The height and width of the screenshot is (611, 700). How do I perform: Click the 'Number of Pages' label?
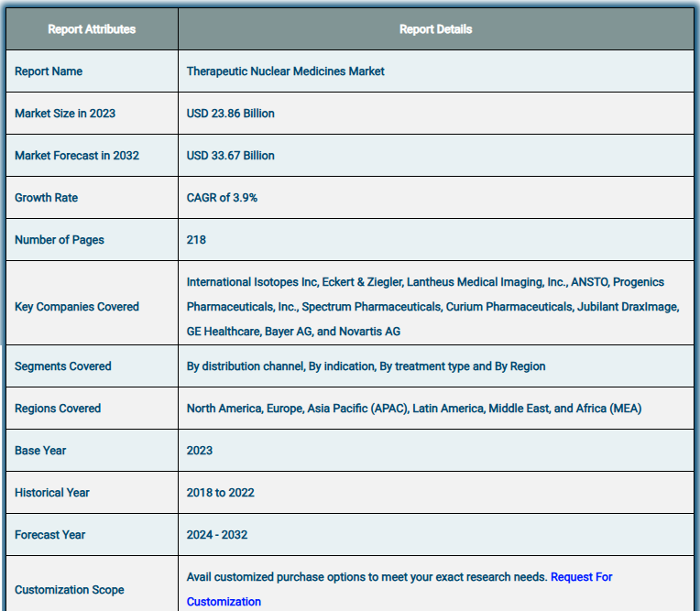click(60, 240)
